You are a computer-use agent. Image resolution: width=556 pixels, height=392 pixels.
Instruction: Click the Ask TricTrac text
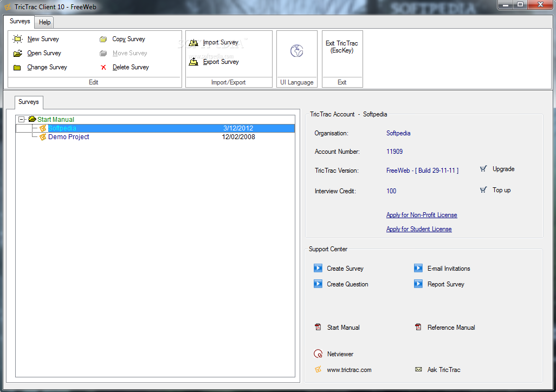click(444, 370)
